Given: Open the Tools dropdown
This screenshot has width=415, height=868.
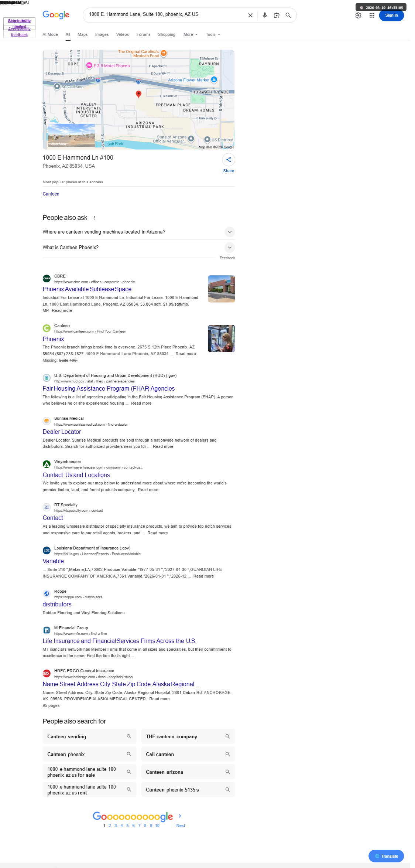Looking at the screenshot, I should click(213, 34).
